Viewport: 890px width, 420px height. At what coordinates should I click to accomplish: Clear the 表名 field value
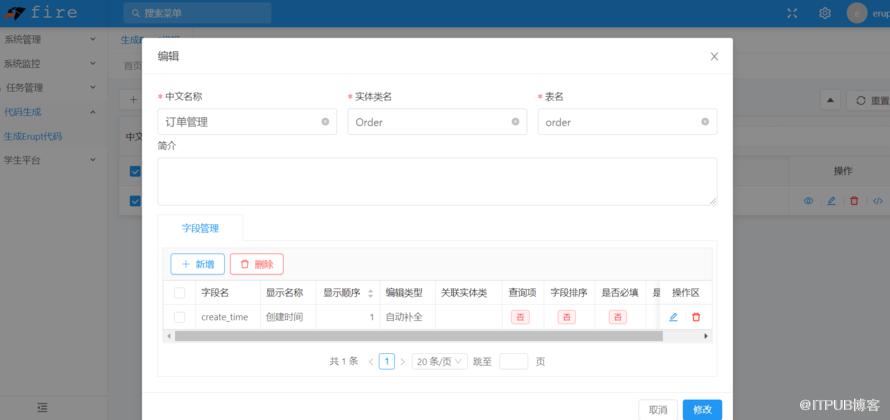tap(705, 121)
